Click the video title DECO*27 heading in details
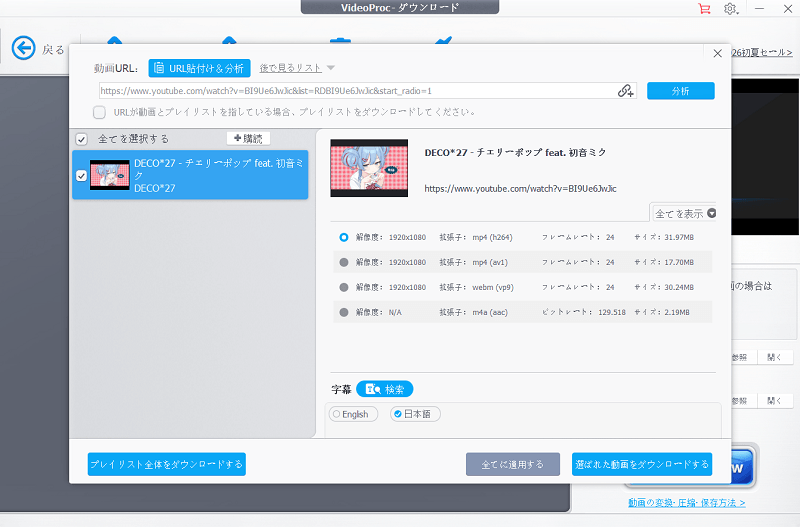This screenshot has width=800, height=527. pyautogui.click(x=515, y=153)
